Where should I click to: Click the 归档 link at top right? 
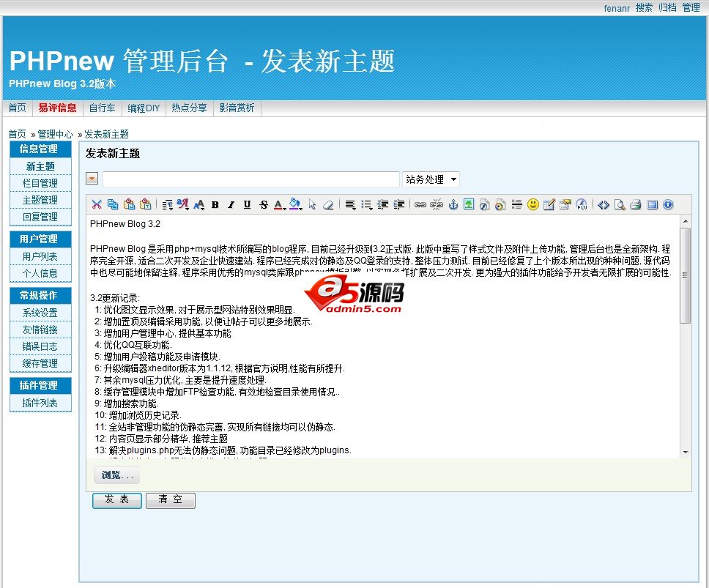tap(667, 7)
